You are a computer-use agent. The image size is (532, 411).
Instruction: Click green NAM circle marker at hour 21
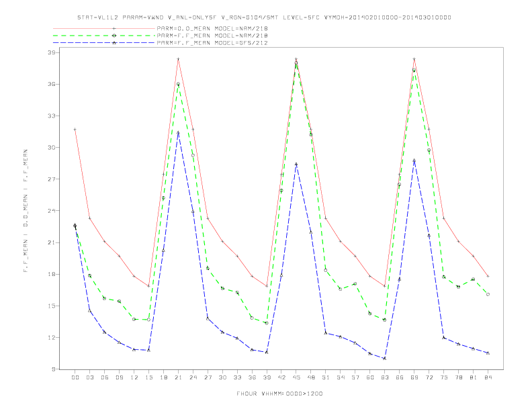tap(178, 84)
